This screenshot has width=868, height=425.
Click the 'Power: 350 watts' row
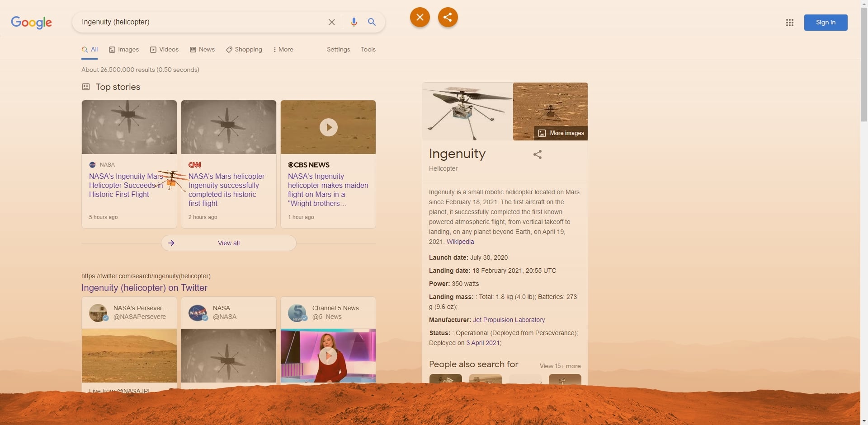454,284
